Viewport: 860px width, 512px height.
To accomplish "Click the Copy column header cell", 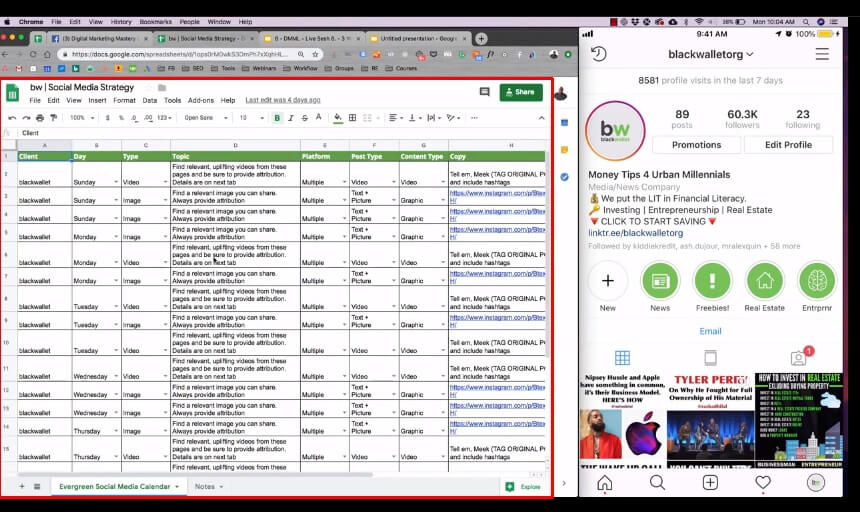I will (497, 156).
